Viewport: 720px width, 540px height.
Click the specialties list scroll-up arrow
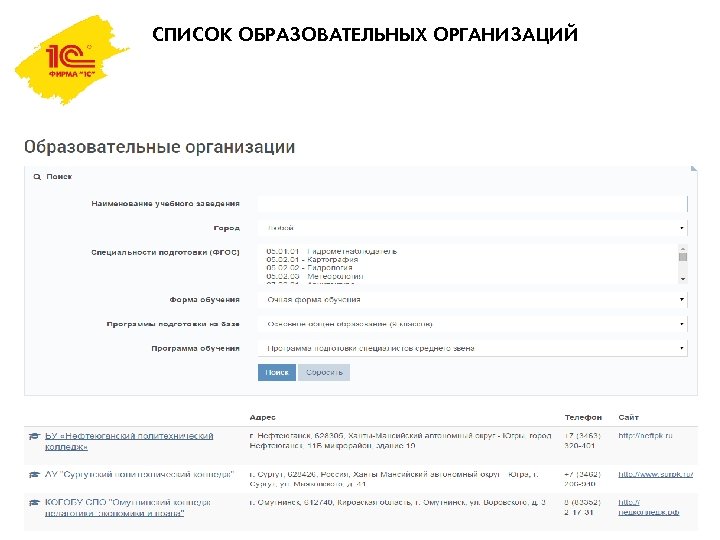click(x=683, y=248)
